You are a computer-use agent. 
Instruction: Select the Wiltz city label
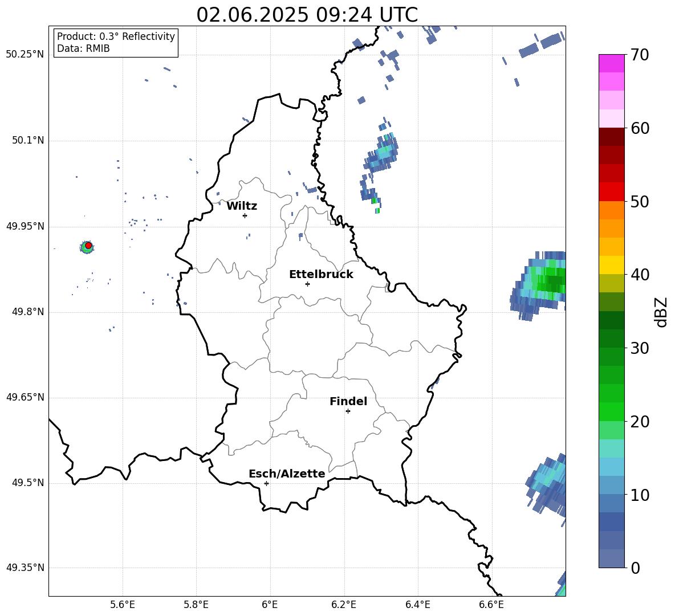click(242, 206)
